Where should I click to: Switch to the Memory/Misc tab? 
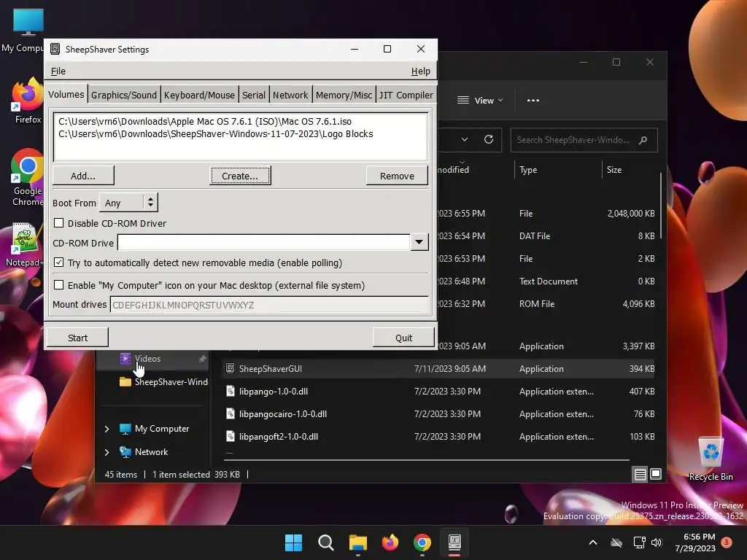tap(344, 95)
